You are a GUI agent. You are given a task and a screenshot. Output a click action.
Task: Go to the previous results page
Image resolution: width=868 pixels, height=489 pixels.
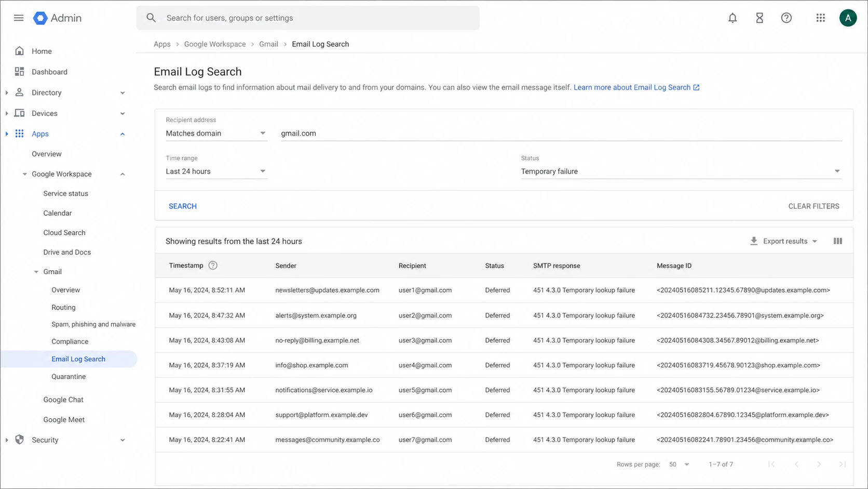(x=796, y=464)
